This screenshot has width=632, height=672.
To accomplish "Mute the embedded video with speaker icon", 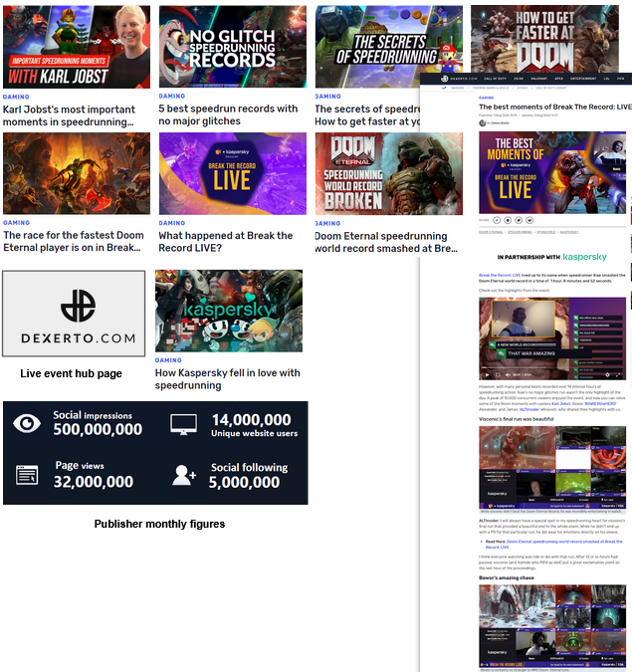I will (x=508, y=375).
